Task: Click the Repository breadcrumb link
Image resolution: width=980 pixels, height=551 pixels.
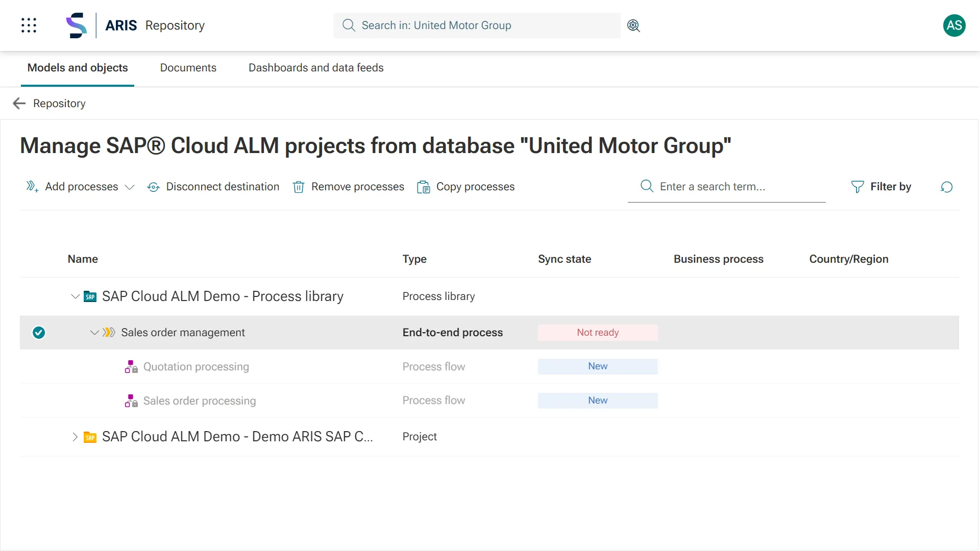Action: (x=59, y=104)
